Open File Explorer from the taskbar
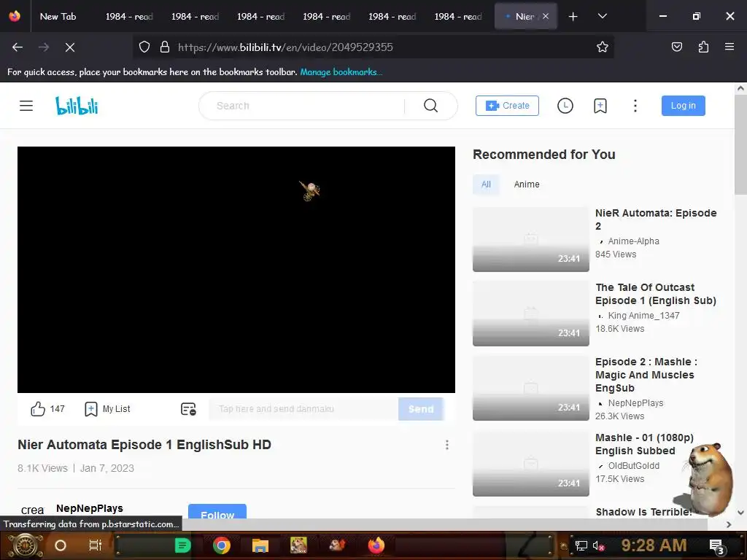The height and width of the screenshot is (560, 747). click(x=260, y=545)
